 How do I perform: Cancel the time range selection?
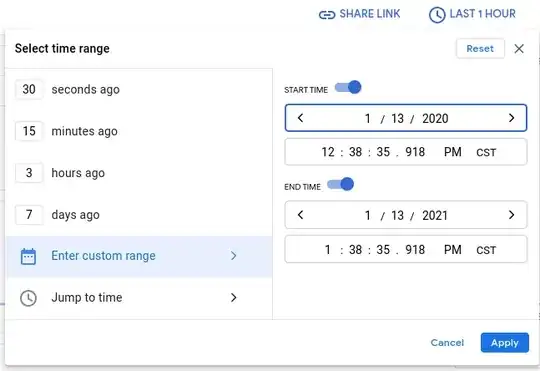[x=447, y=343]
